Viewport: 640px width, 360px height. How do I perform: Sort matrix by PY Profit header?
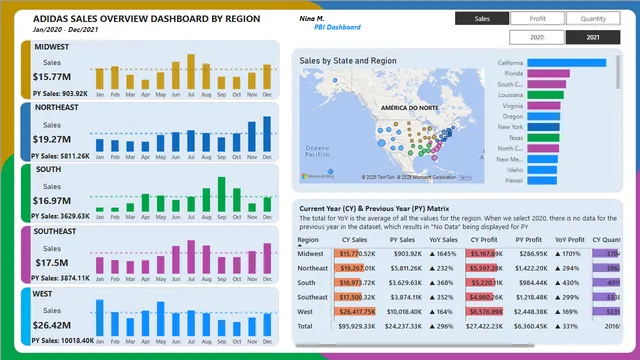(529, 240)
